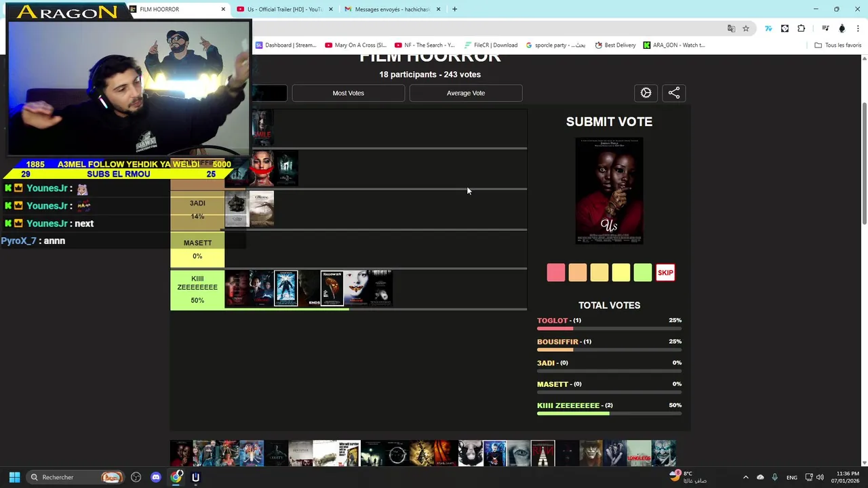Click Longlegs poster in bottom strip
This screenshot has height=488, width=868.
pyautogui.click(x=639, y=453)
